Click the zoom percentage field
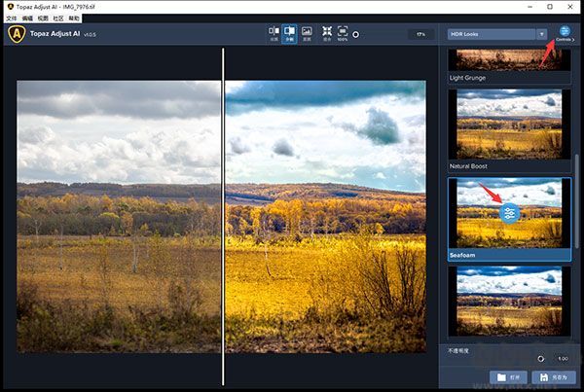This screenshot has width=584, height=392. (x=420, y=34)
